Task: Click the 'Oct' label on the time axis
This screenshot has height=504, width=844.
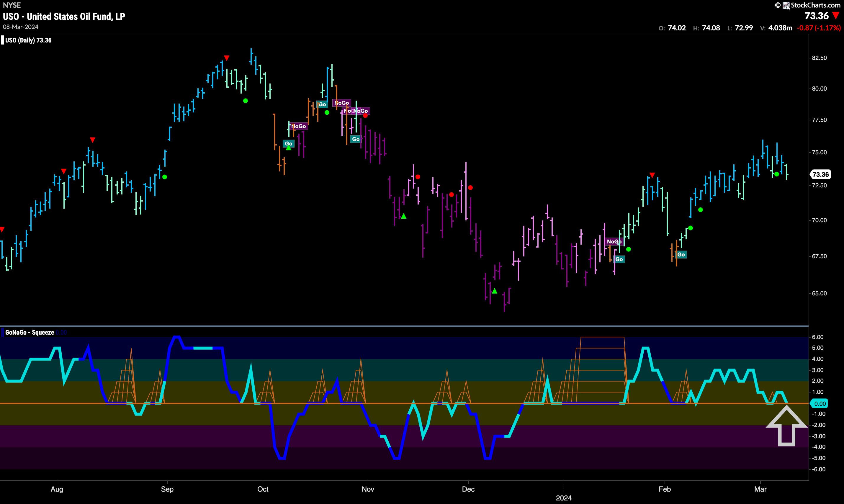Action: click(263, 489)
